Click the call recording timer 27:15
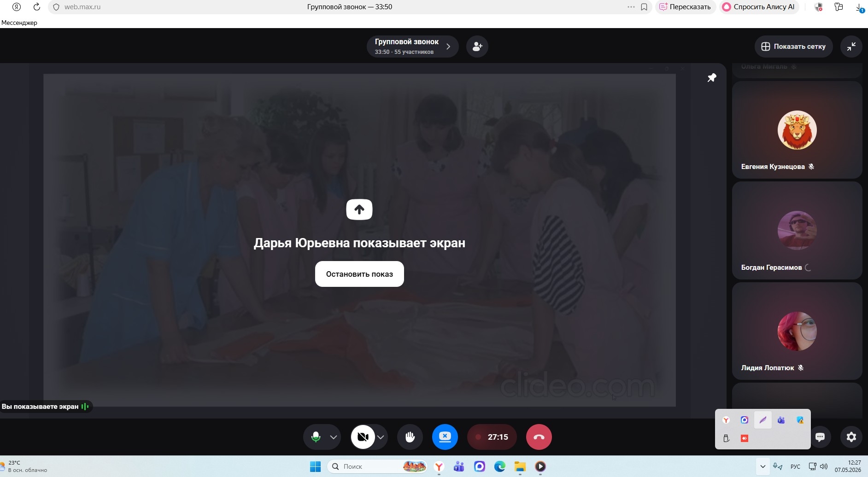 [492, 437]
